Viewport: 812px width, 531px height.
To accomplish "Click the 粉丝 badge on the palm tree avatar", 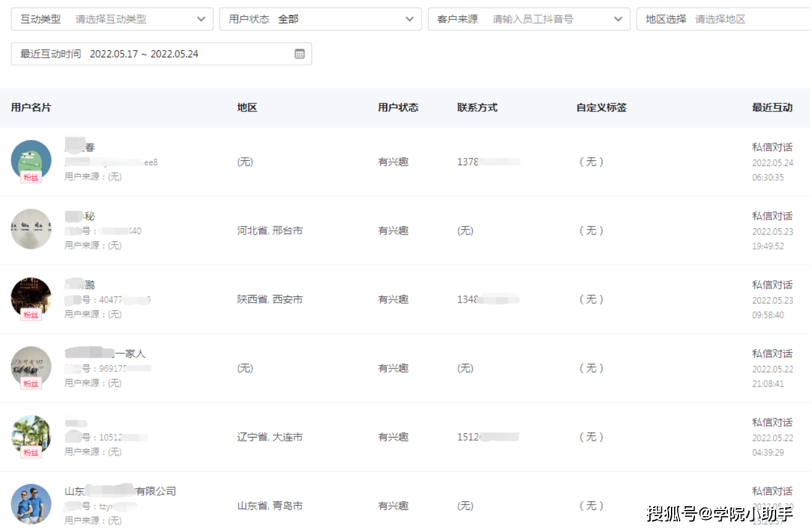I will click(31, 452).
